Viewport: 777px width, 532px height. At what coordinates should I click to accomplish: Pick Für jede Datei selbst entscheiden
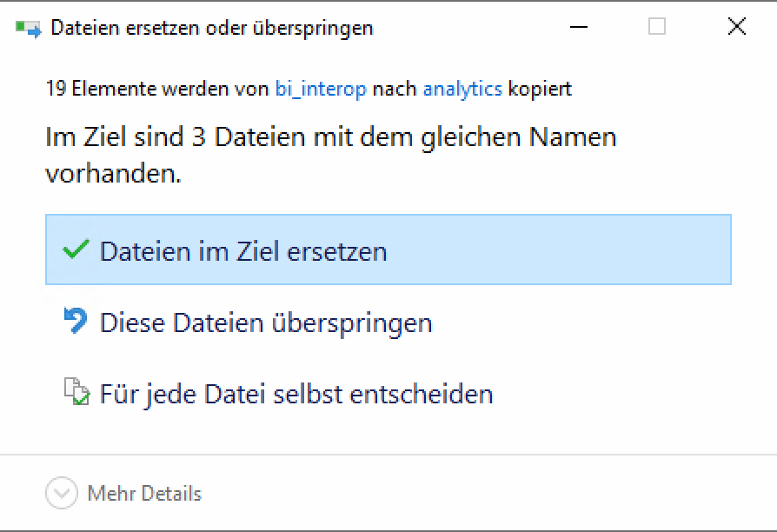[x=296, y=394]
